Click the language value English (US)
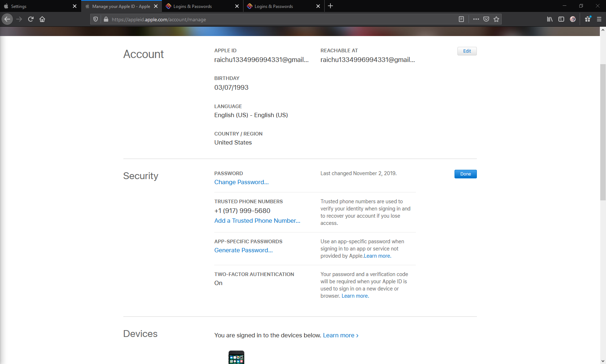The height and width of the screenshot is (364, 606). [251, 115]
